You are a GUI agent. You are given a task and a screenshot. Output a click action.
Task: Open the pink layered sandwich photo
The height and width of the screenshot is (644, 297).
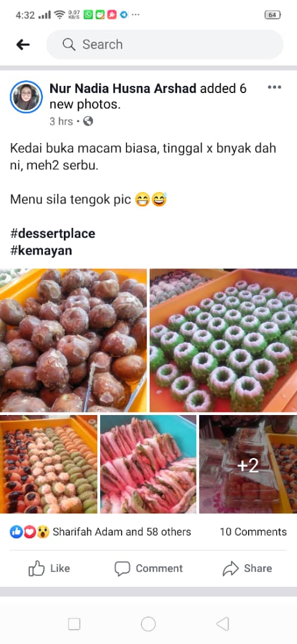tap(148, 464)
